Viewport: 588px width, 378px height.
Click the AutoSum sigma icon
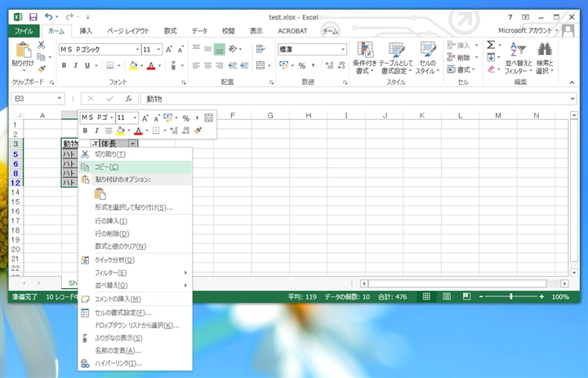pos(491,45)
